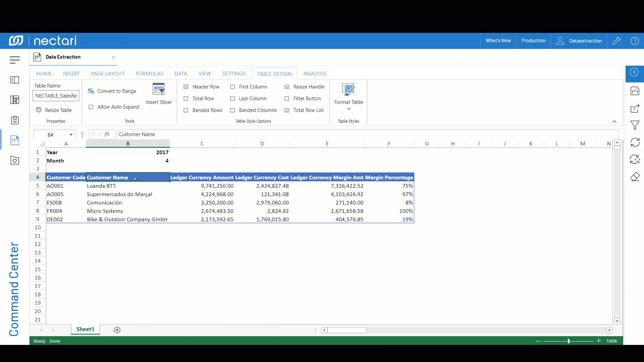Open the cell name box dropdown
The width and height of the screenshot is (644, 362).
pyautogui.click(x=71, y=134)
